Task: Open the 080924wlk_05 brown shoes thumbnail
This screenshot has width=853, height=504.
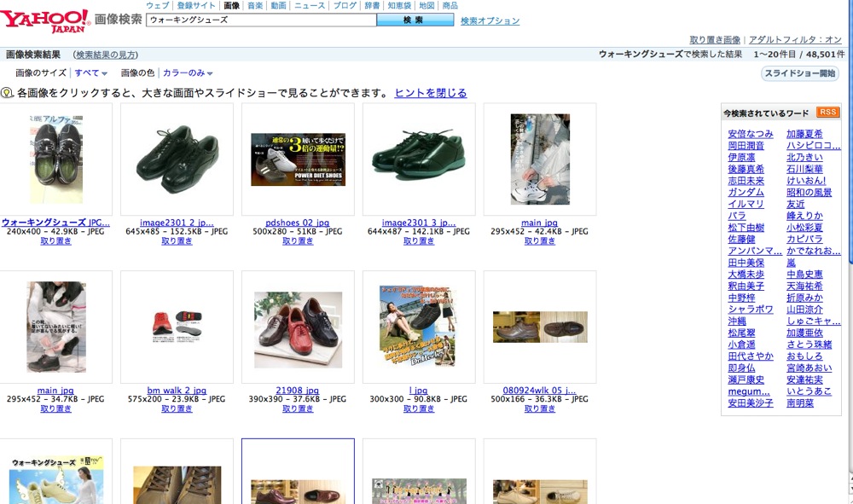Action: (540, 327)
